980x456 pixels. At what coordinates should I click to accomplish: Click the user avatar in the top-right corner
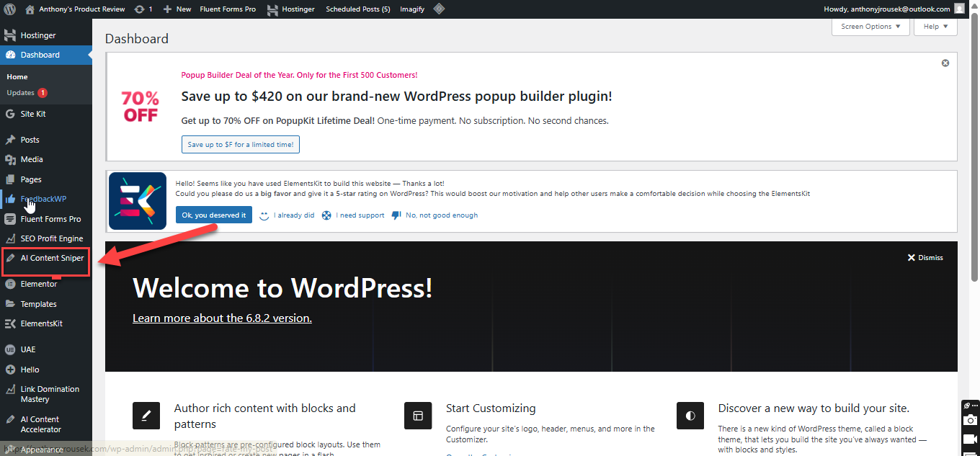click(x=959, y=9)
